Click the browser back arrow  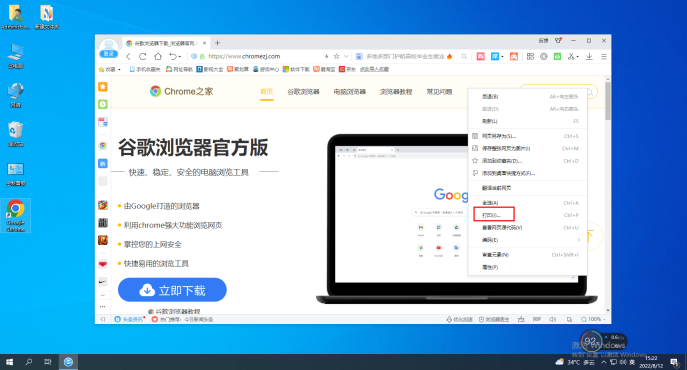tap(128, 57)
